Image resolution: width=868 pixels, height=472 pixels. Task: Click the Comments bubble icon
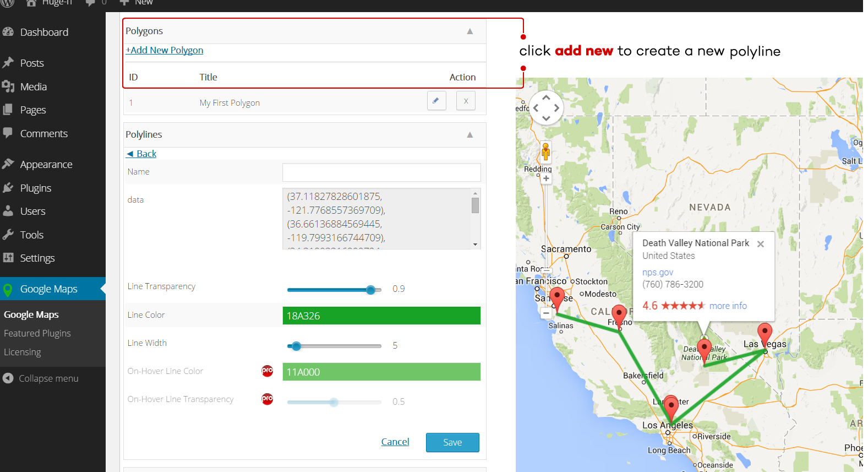coord(8,133)
